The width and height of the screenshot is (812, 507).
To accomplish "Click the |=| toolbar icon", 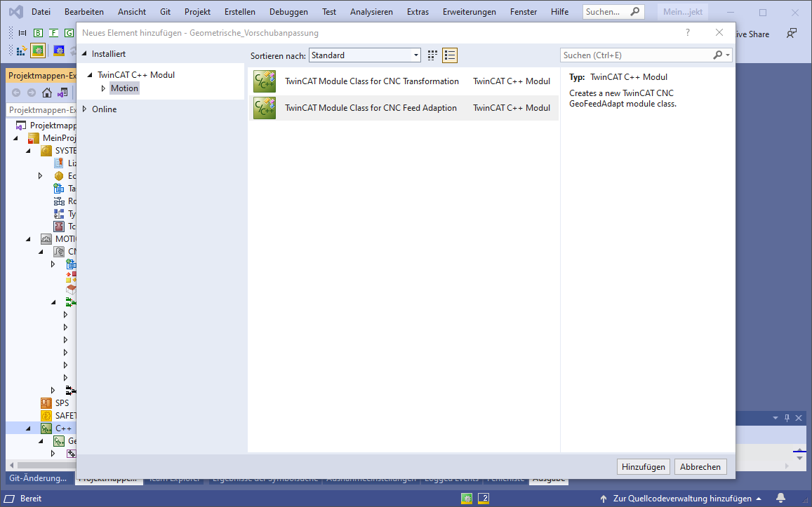I will point(22,33).
